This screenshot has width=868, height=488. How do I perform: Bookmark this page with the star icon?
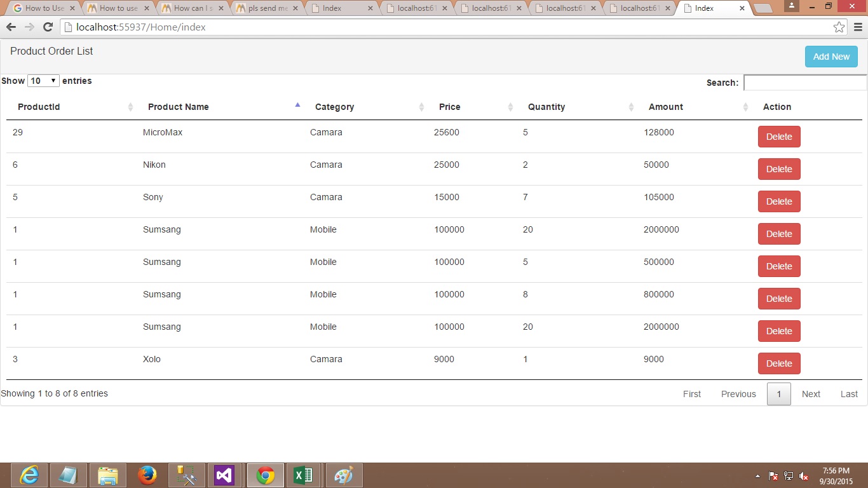[839, 27]
